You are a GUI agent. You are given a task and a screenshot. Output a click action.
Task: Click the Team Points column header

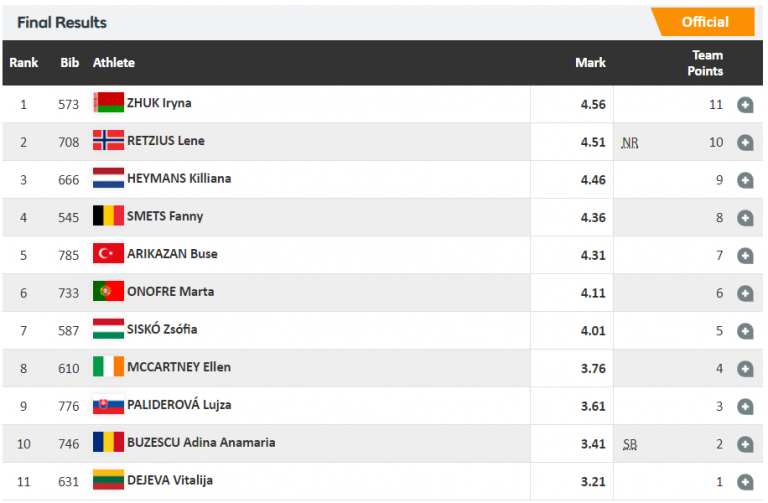click(x=705, y=63)
